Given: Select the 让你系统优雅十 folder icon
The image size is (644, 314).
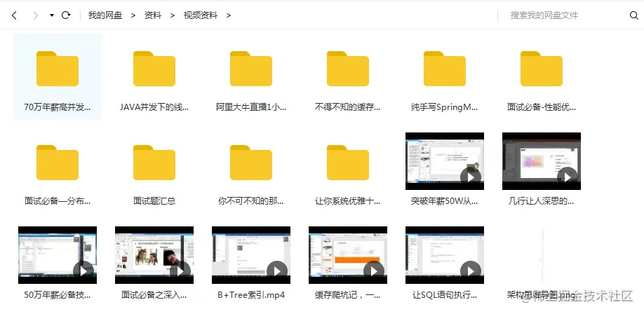Looking at the screenshot, I should click(348, 163).
